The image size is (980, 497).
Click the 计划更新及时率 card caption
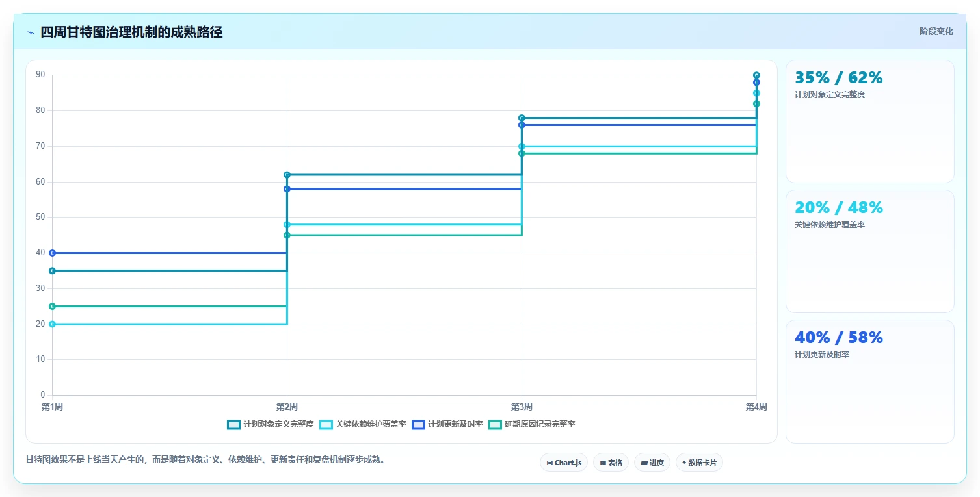[822, 355]
